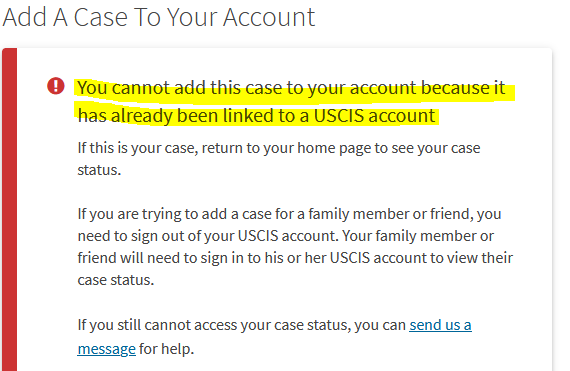The image size is (570, 371).
Task: Click the highlighted 'You cannot add this case' line
Action: pos(291,88)
